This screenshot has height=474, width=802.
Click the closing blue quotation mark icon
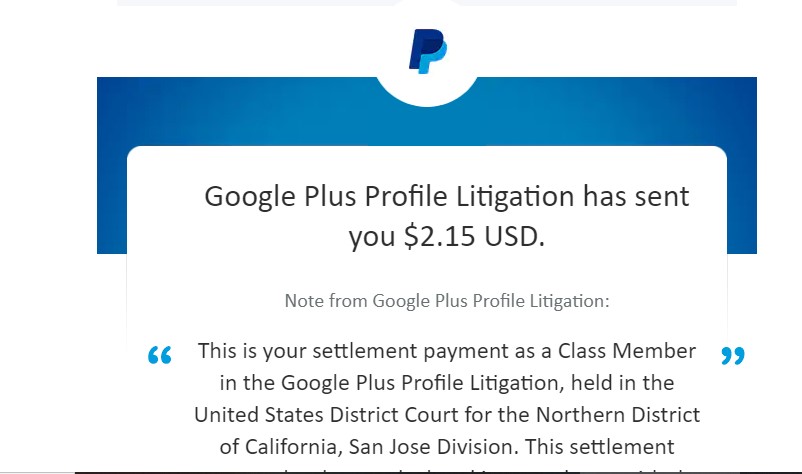click(733, 355)
